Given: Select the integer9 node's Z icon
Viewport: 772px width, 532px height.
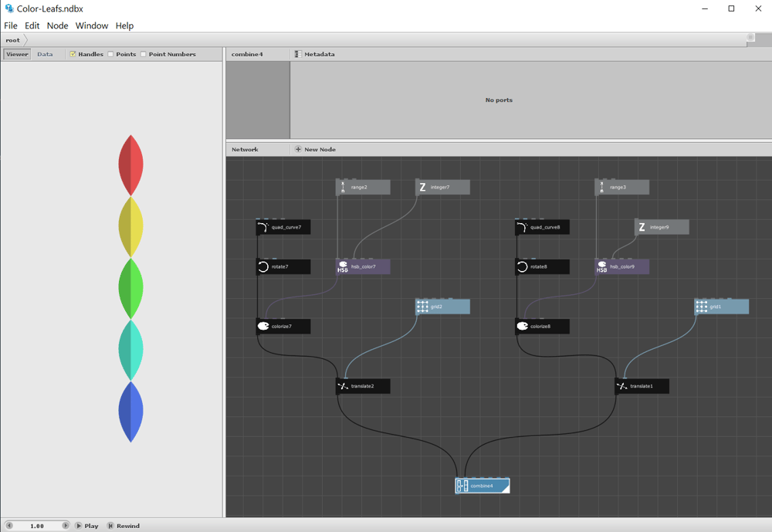Looking at the screenshot, I should pyautogui.click(x=642, y=227).
